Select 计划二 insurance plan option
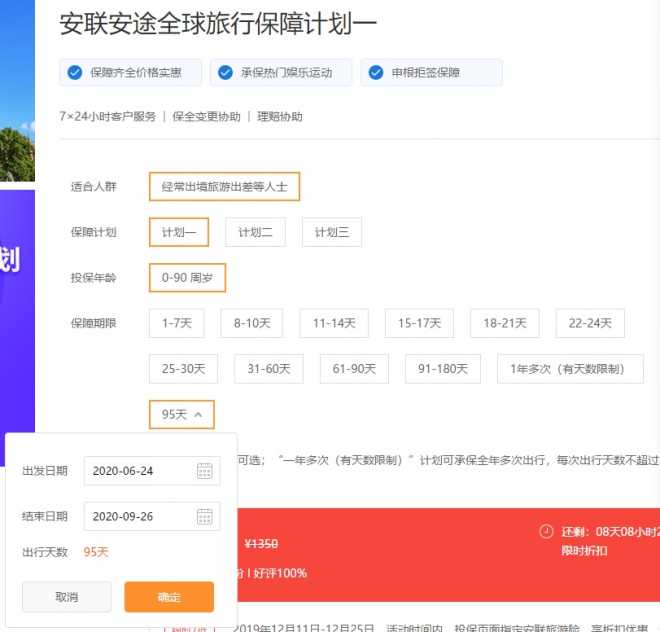 pyautogui.click(x=255, y=232)
